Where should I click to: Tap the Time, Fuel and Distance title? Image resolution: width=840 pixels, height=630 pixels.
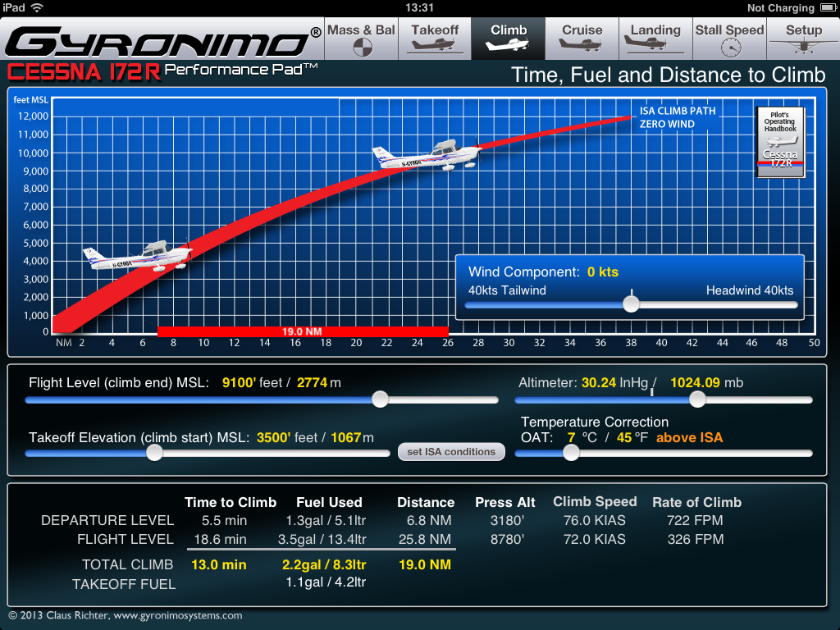[668, 75]
